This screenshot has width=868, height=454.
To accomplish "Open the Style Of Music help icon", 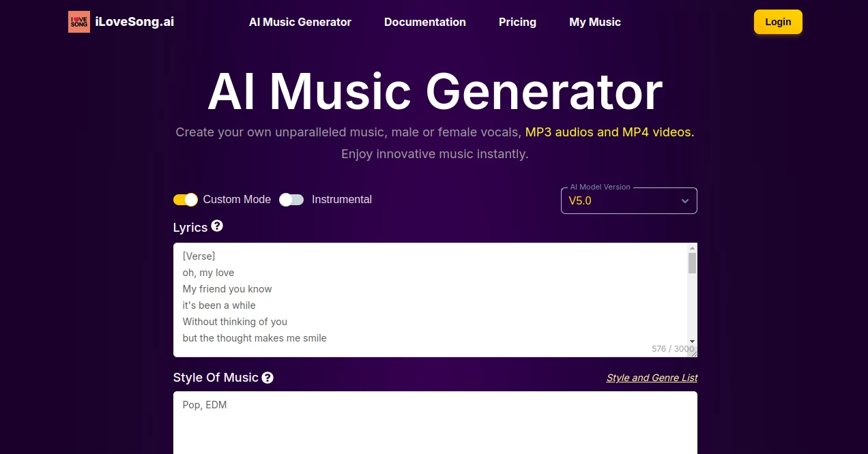I will click(x=267, y=377).
